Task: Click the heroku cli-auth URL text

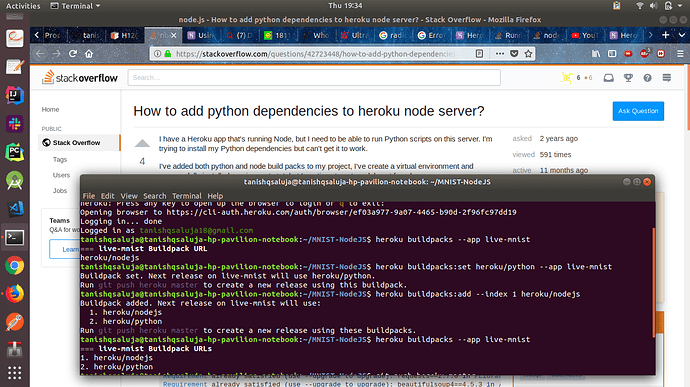Action: coord(341,212)
